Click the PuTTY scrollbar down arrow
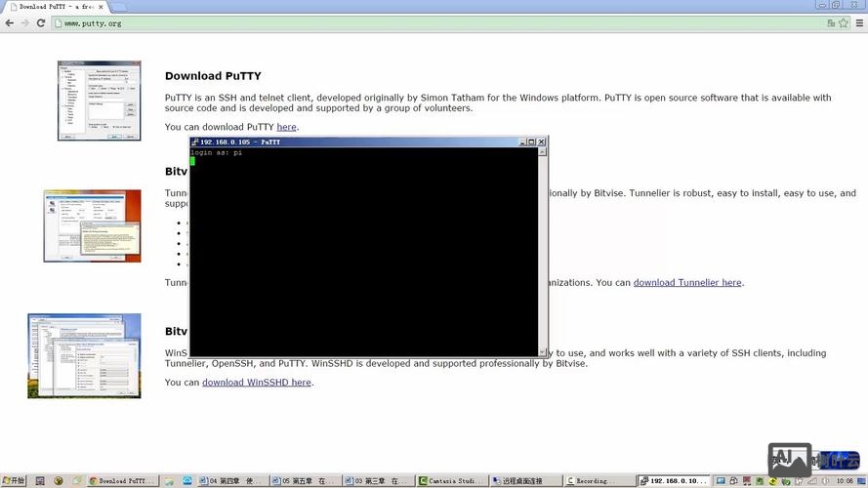 pyautogui.click(x=543, y=352)
